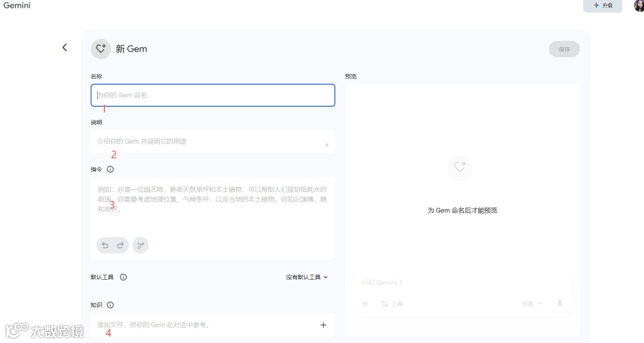644x343 pixels.
Task: Click the 新 Gem title
Action: pyautogui.click(x=131, y=49)
